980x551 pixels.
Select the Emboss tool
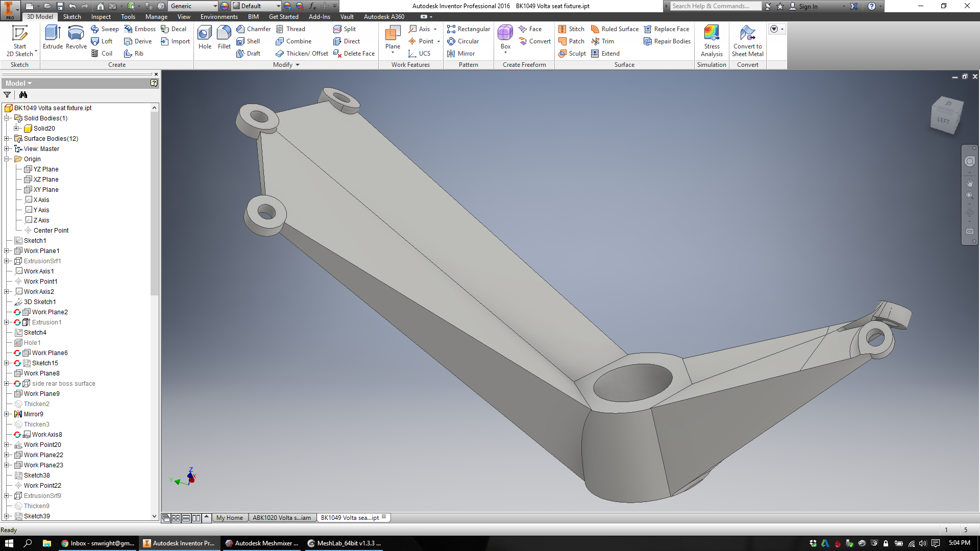(140, 29)
